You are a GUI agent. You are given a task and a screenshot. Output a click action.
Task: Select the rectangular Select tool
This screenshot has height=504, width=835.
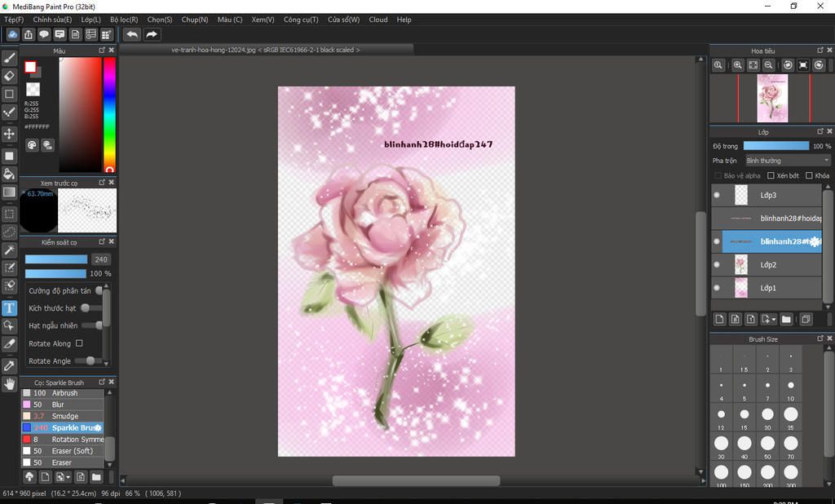click(9, 214)
